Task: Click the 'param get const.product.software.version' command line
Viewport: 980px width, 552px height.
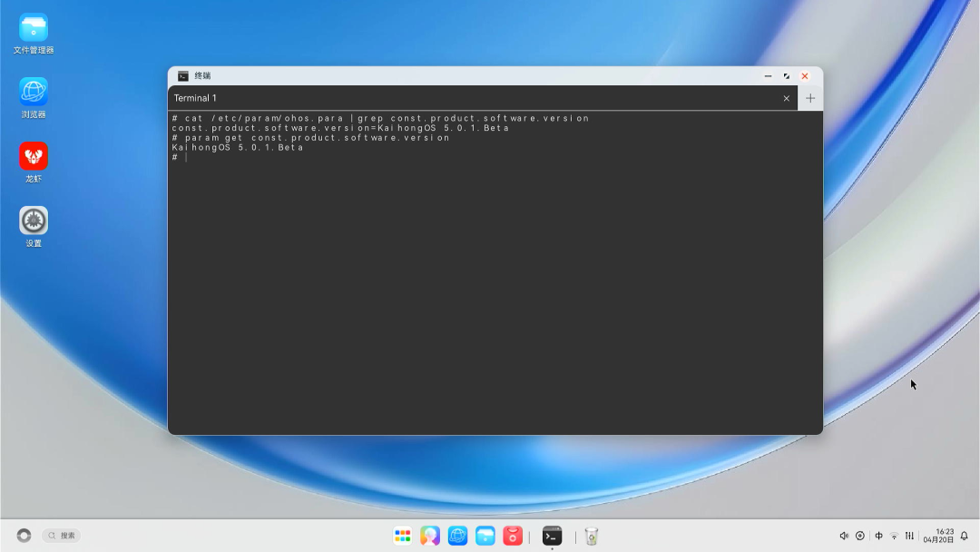Action: click(x=310, y=137)
